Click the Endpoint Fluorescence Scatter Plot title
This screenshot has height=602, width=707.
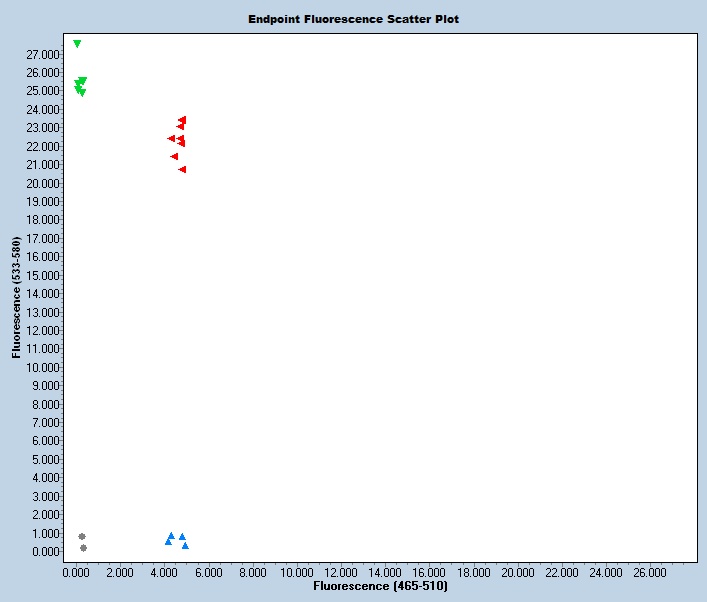[354, 19]
